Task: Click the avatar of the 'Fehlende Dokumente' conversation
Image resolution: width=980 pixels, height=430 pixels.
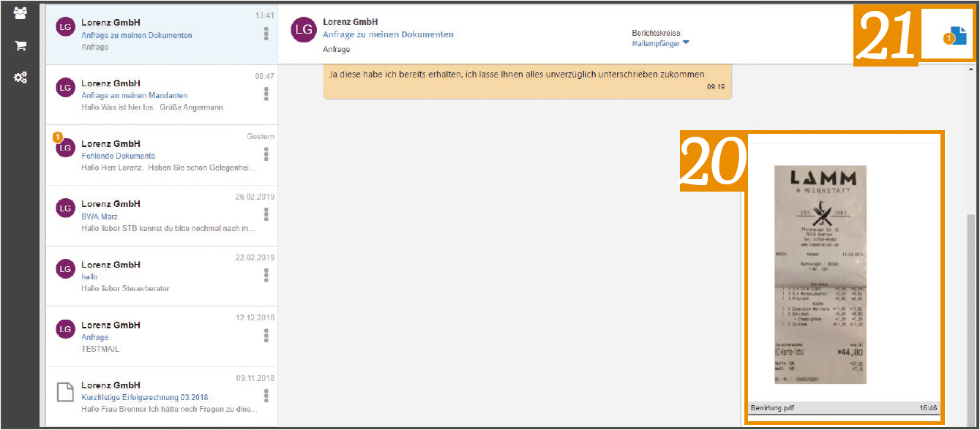Action: 66,148
